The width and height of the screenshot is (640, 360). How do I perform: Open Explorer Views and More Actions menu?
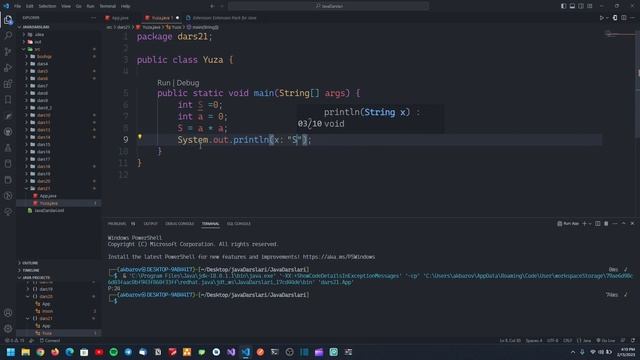[93, 18]
